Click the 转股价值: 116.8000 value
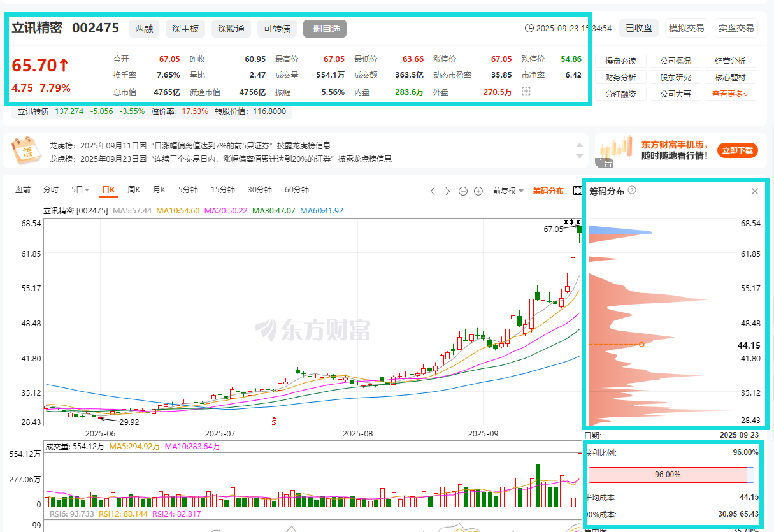This screenshot has width=774, height=532. click(x=251, y=111)
